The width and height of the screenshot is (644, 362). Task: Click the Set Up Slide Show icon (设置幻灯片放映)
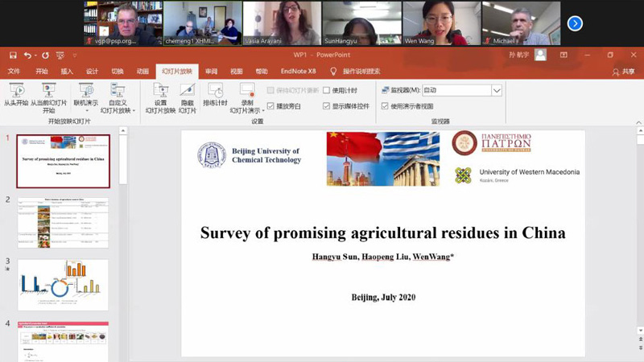(x=160, y=91)
